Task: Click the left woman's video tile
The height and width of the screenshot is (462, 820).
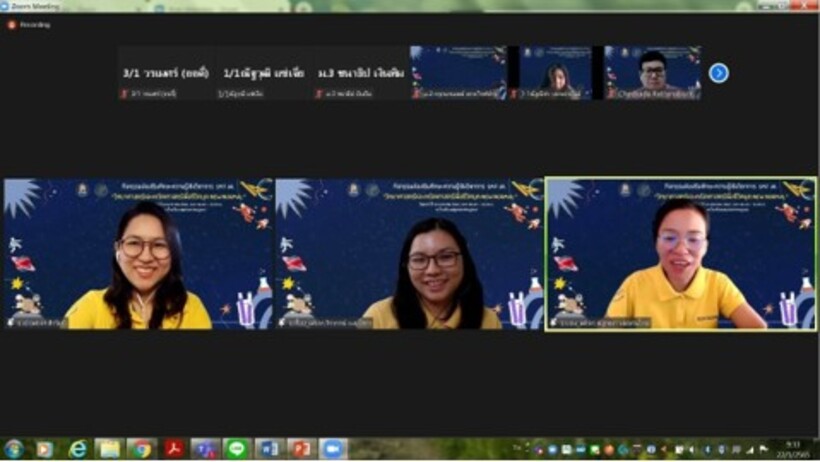Action: [x=138, y=254]
